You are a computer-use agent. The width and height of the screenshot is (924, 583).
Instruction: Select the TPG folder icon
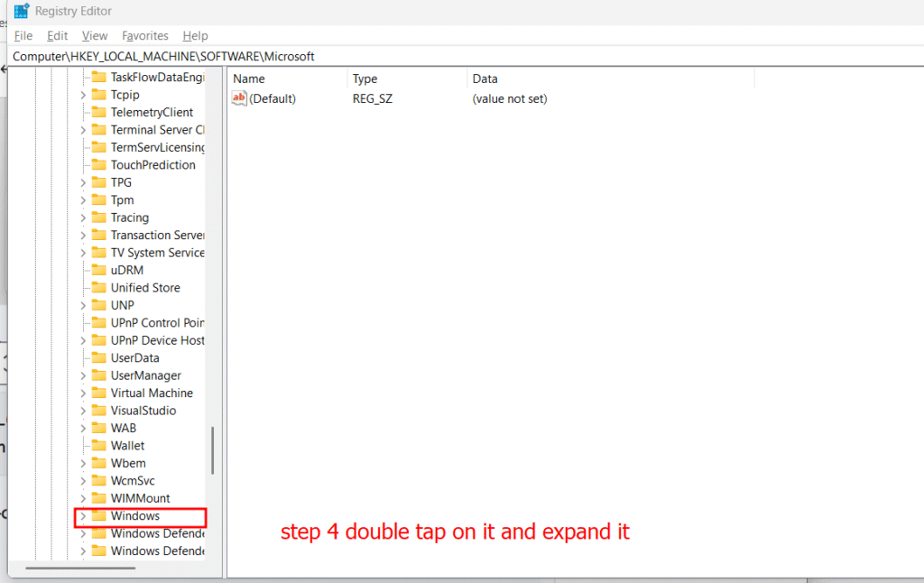(99, 182)
